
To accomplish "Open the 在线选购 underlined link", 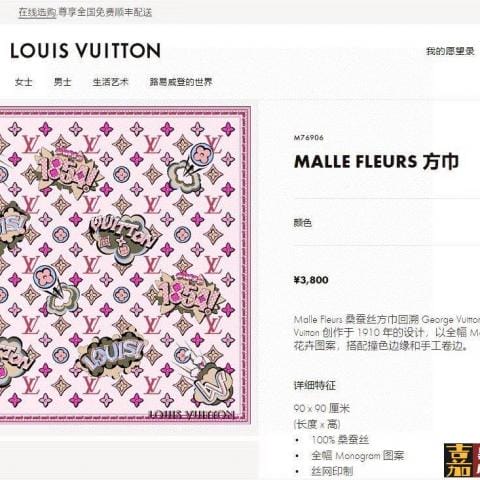I will coord(37,12).
